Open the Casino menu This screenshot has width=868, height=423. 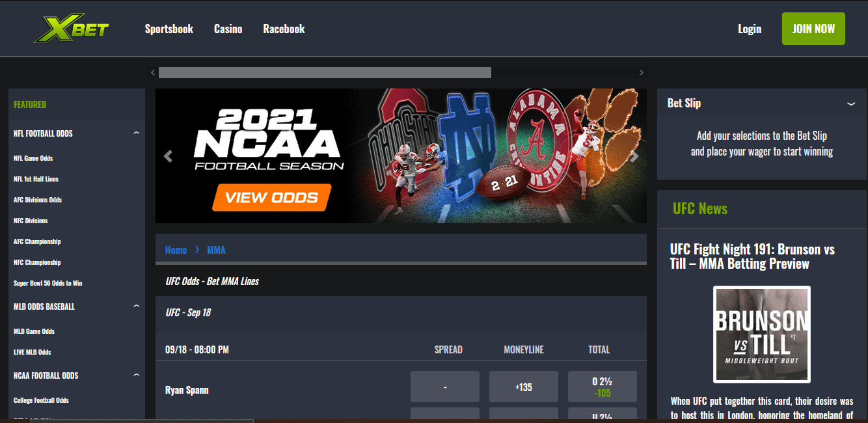[x=228, y=29]
